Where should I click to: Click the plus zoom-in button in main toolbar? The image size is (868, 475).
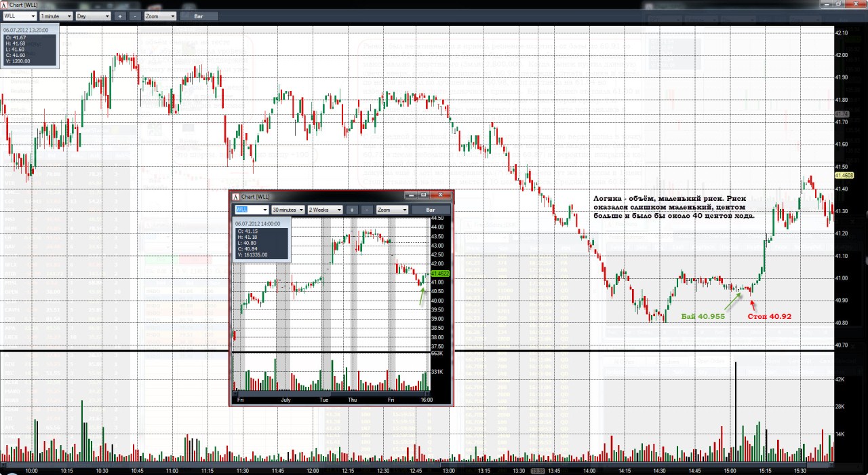pyautogui.click(x=120, y=15)
